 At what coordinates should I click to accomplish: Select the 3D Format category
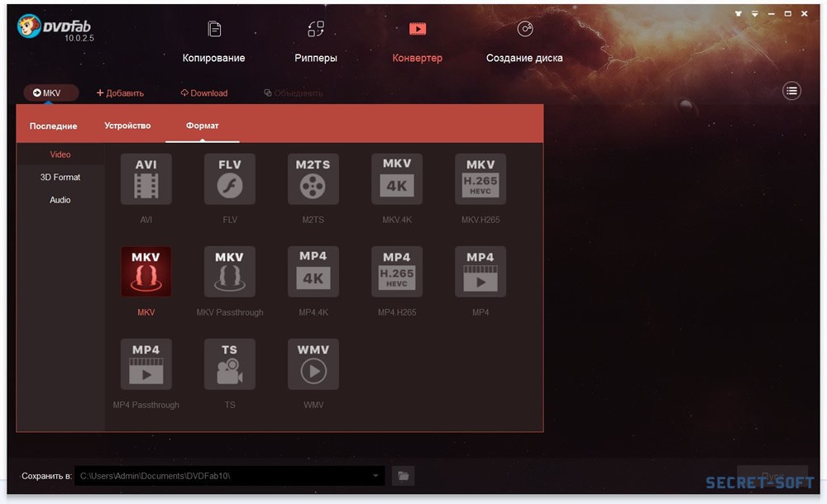pos(60,177)
